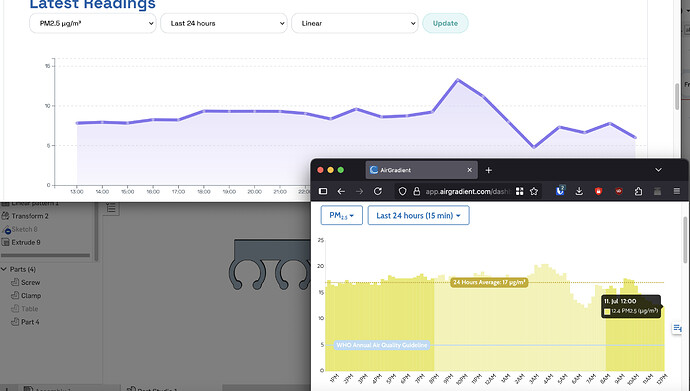Open the Last 24 hours range dropdown

(224, 23)
